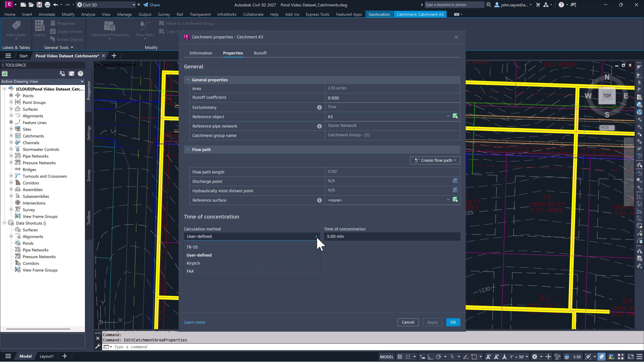Switch to the Settings vertical tab in Toolspace
This screenshot has width=644, height=362.
coord(89,133)
